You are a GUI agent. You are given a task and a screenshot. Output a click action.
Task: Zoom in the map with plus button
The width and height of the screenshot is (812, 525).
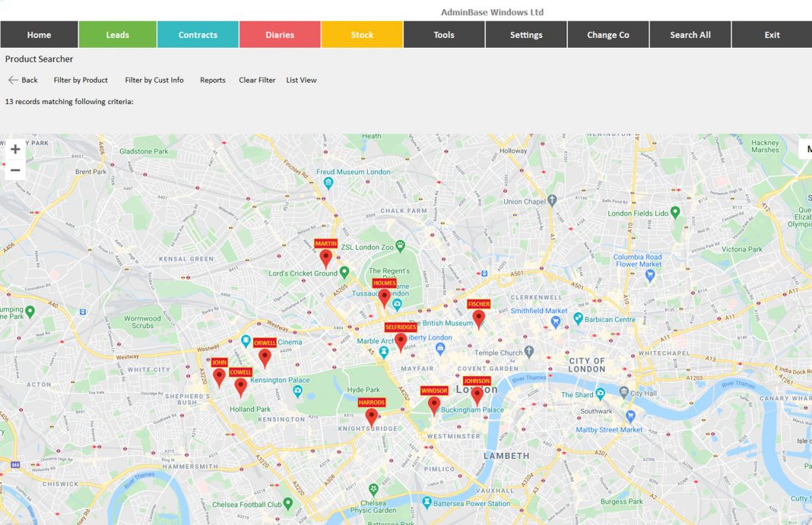tap(15, 150)
